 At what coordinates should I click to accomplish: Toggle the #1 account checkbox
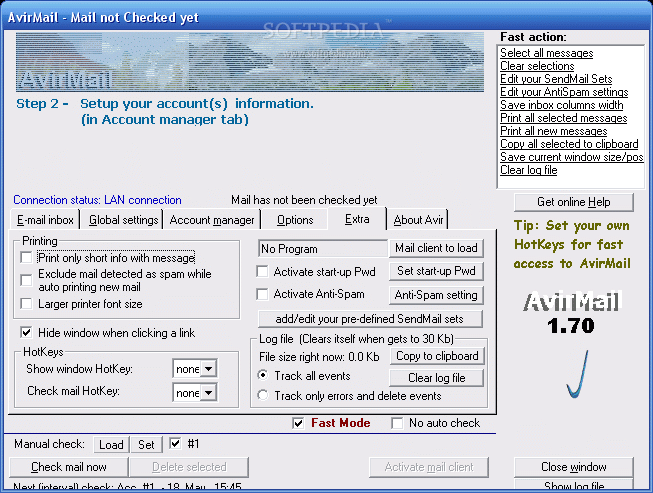click(175, 444)
